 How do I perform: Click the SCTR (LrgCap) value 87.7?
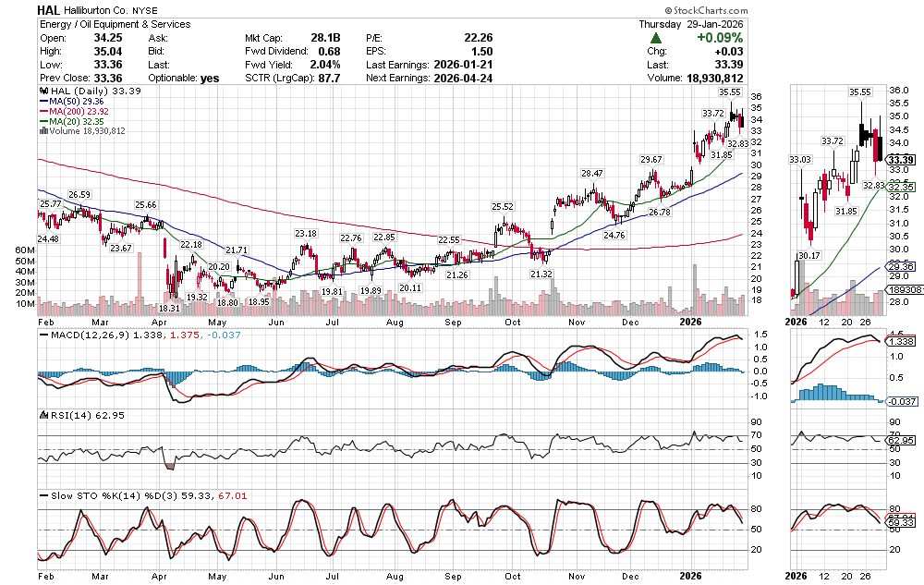coord(326,79)
